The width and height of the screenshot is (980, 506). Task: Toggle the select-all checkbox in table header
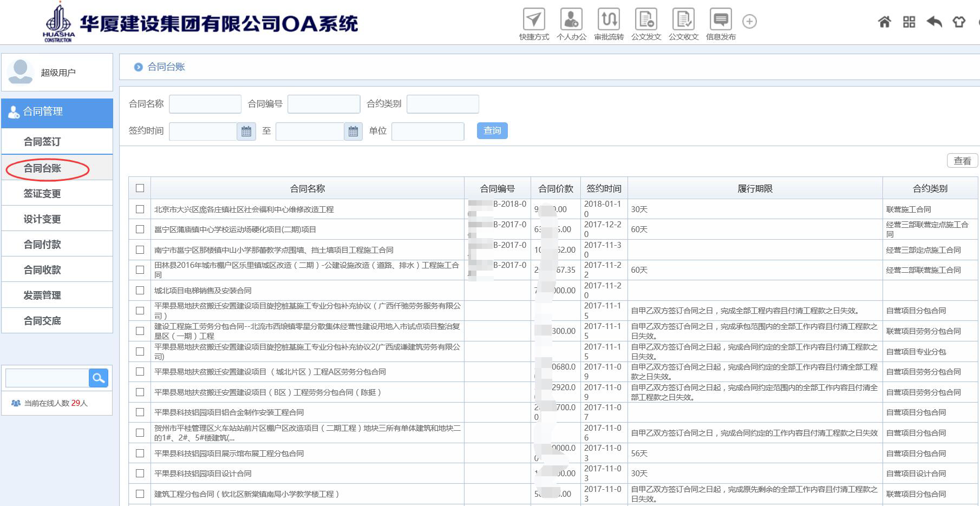[x=140, y=188]
